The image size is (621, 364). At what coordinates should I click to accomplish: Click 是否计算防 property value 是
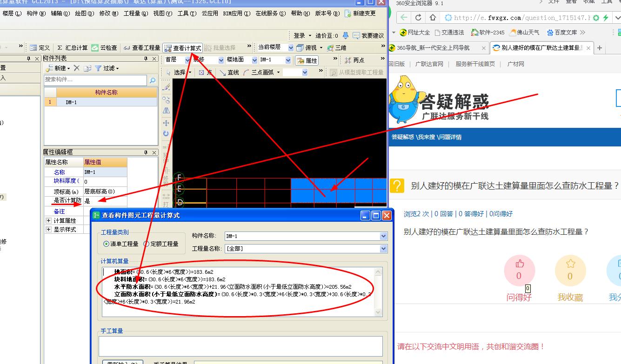(105, 201)
